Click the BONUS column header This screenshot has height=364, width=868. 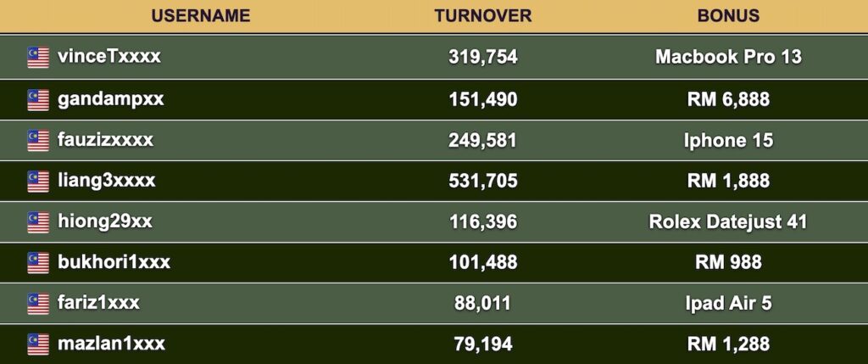pyautogui.click(x=728, y=16)
